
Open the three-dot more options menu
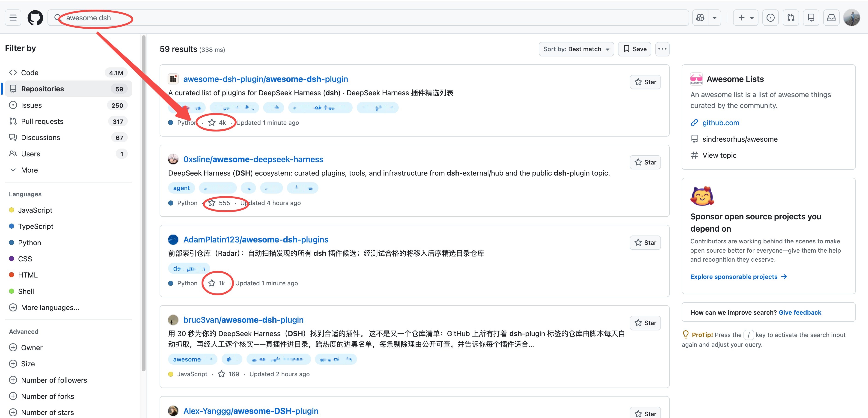662,49
